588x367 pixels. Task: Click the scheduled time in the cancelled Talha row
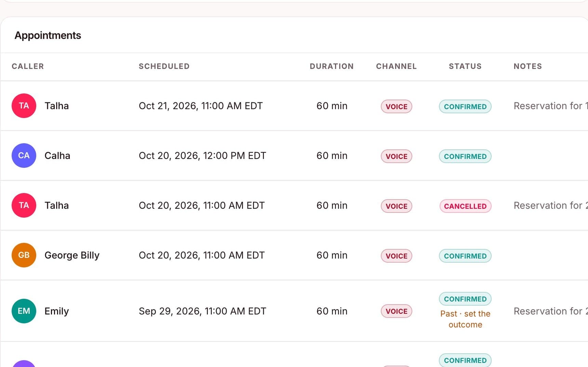pyautogui.click(x=202, y=206)
